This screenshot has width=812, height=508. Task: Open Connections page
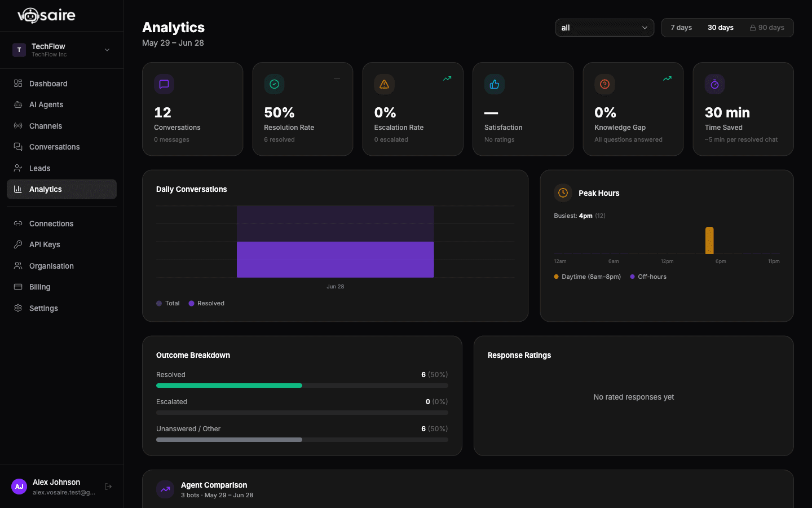tap(61, 224)
